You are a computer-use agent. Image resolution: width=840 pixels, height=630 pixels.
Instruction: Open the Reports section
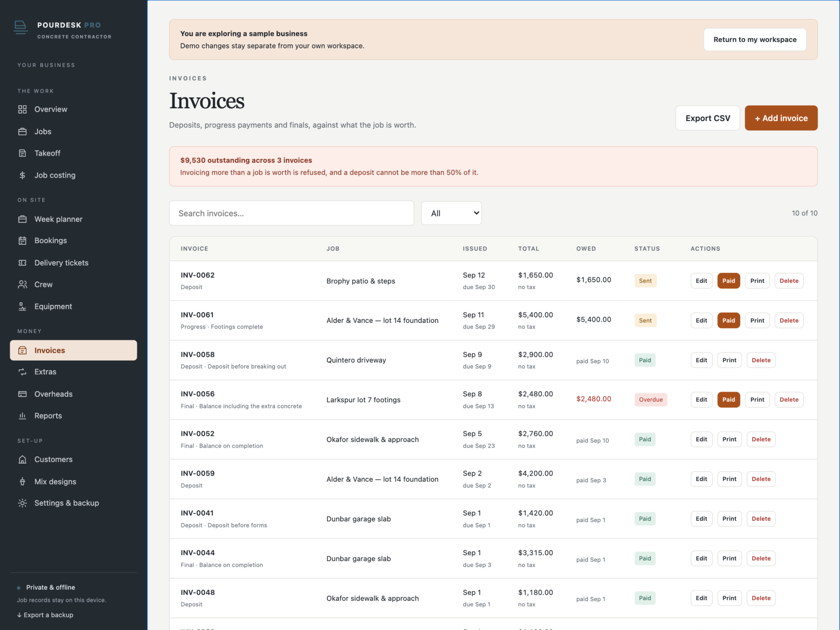coord(73,416)
